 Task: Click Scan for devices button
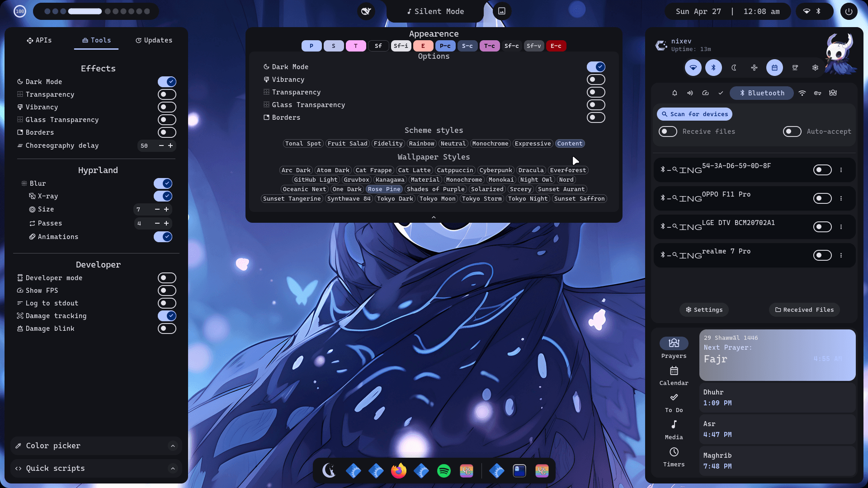coord(694,114)
